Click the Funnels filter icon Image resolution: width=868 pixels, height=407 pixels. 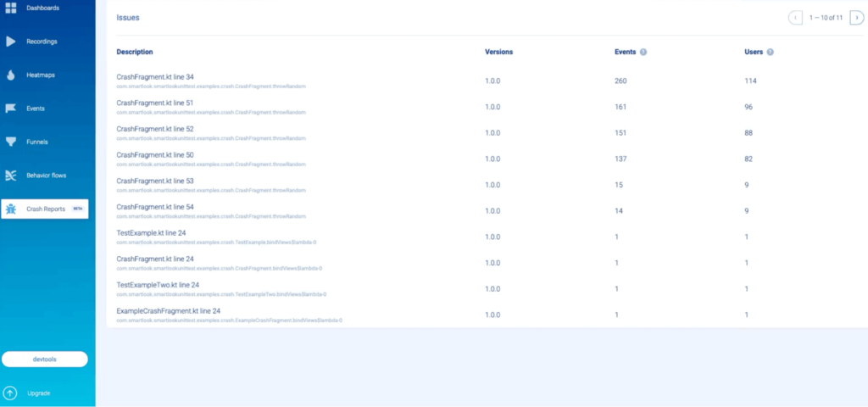pyautogui.click(x=11, y=142)
